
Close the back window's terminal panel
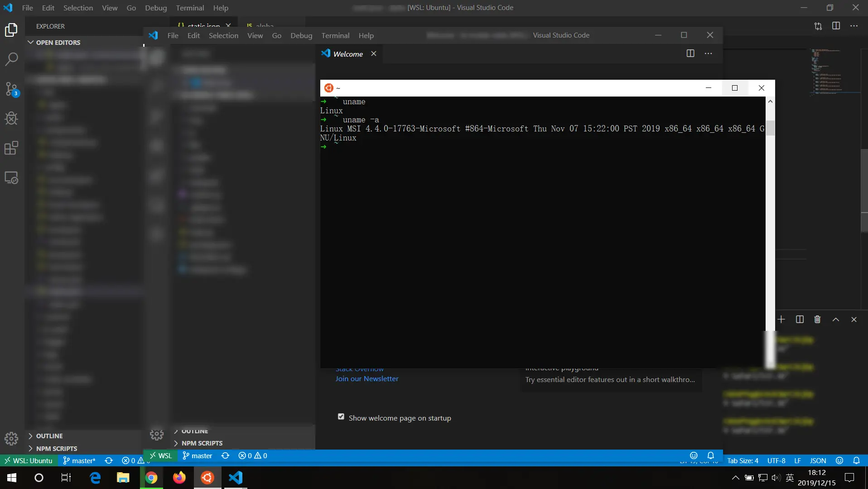point(854,320)
